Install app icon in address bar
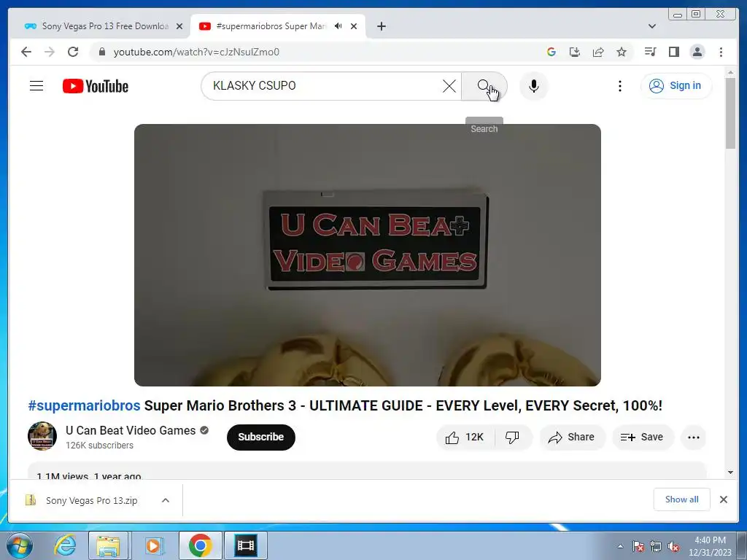747x560 pixels. pos(575,52)
